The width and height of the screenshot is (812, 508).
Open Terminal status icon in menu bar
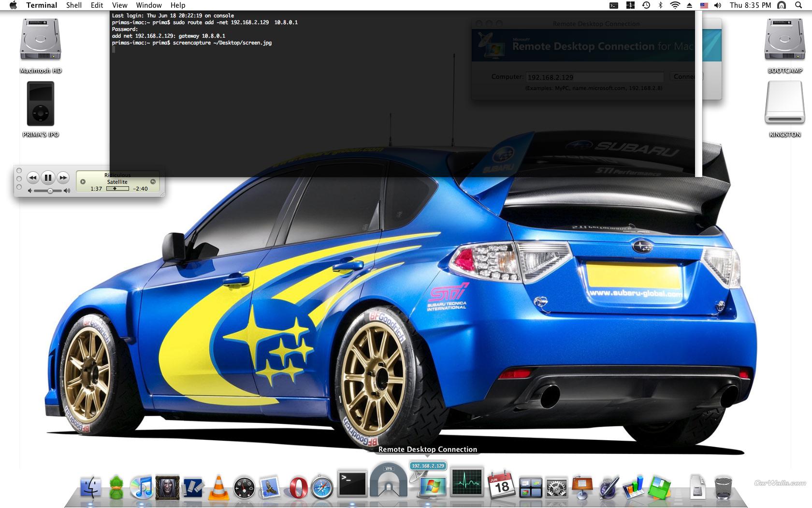(x=614, y=5)
